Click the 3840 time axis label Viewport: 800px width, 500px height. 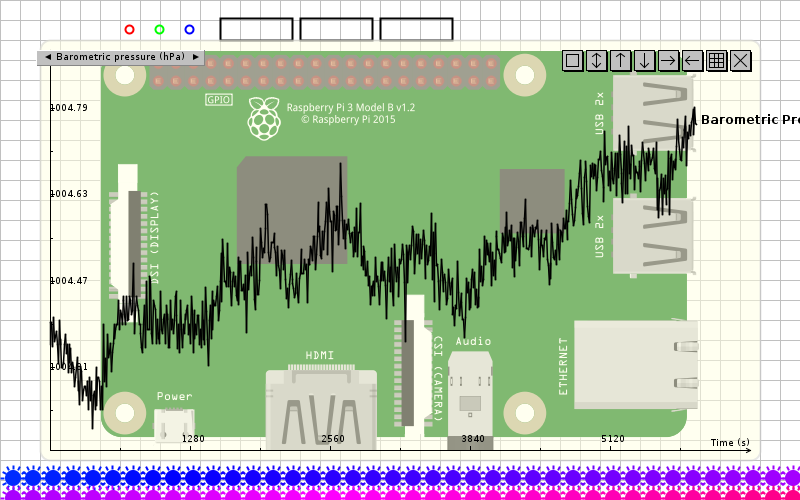click(472, 439)
